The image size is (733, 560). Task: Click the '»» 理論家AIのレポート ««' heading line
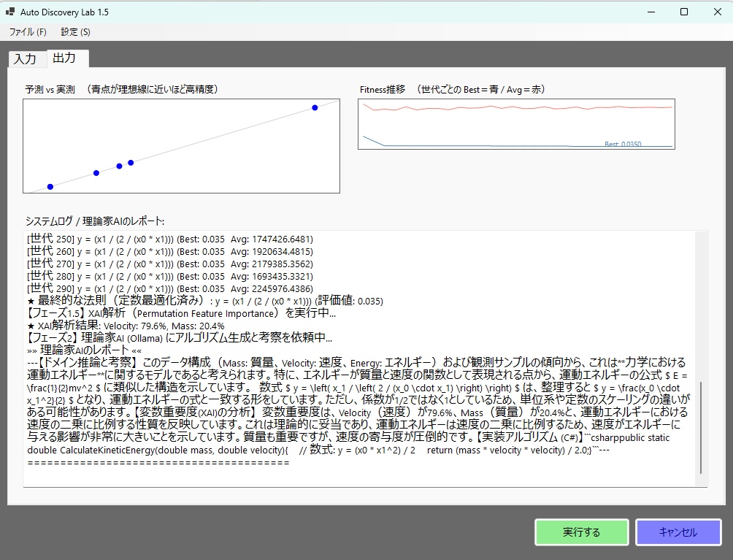pos(84,350)
